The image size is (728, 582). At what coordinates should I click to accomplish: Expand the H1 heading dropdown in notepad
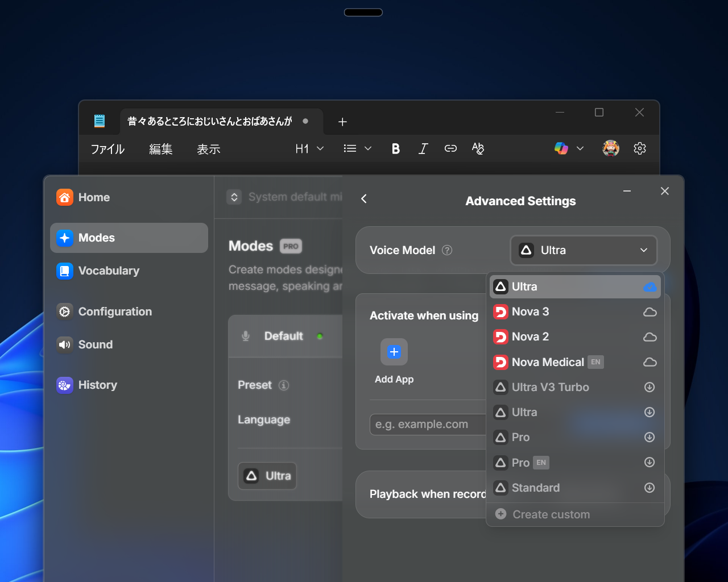coord(309,148)
